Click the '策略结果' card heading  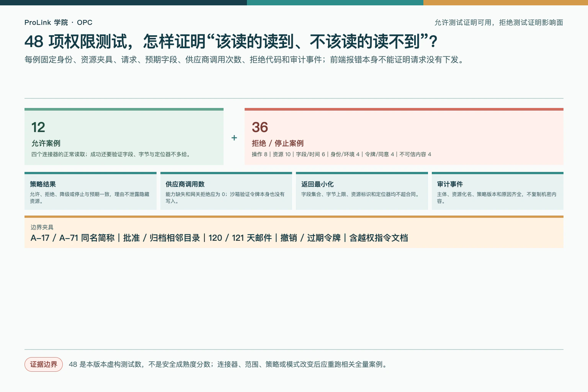pos(43,184)
